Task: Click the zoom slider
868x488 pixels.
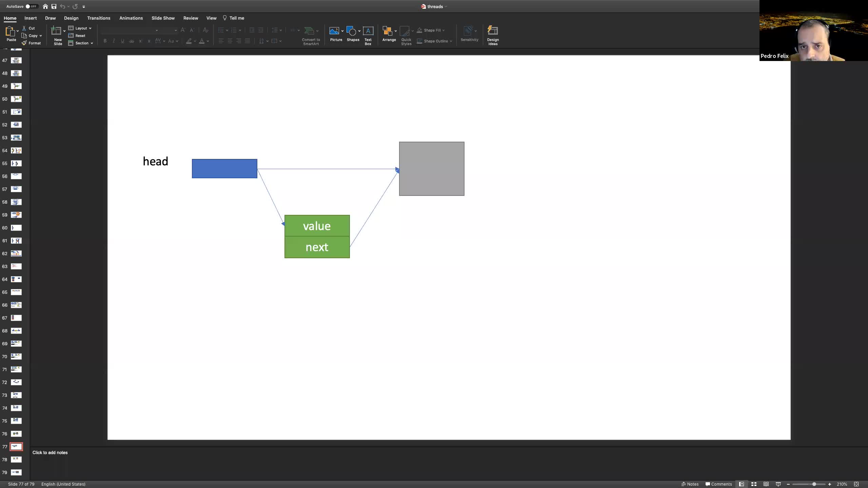Action: (809, 484)
